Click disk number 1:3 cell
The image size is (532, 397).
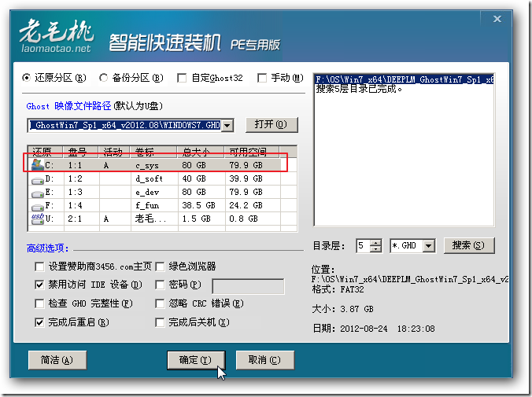point(75,193)
